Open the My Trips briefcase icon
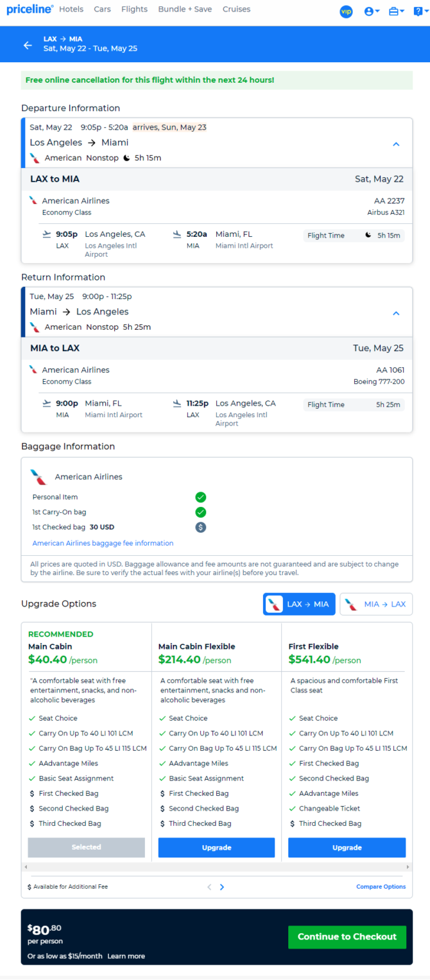This screenshot has height=980, width=430. click(397, 12)
